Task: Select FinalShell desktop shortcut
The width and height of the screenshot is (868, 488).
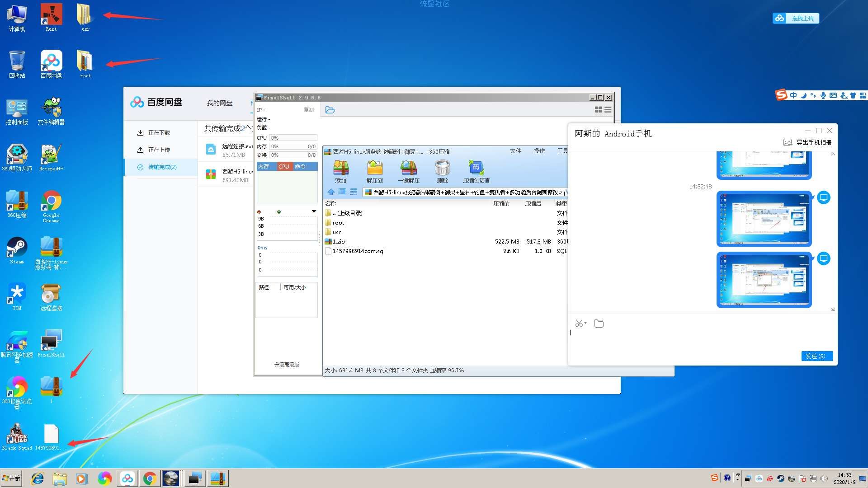Action: coord(51,344)
